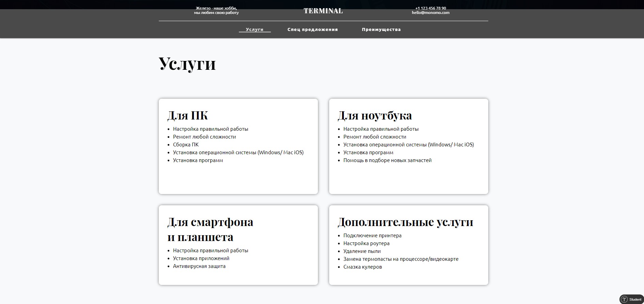The height and width of the screenshot is (304, 644).
Task: Click 'Настройка роутера' list item
Action: tap(366, 243)
